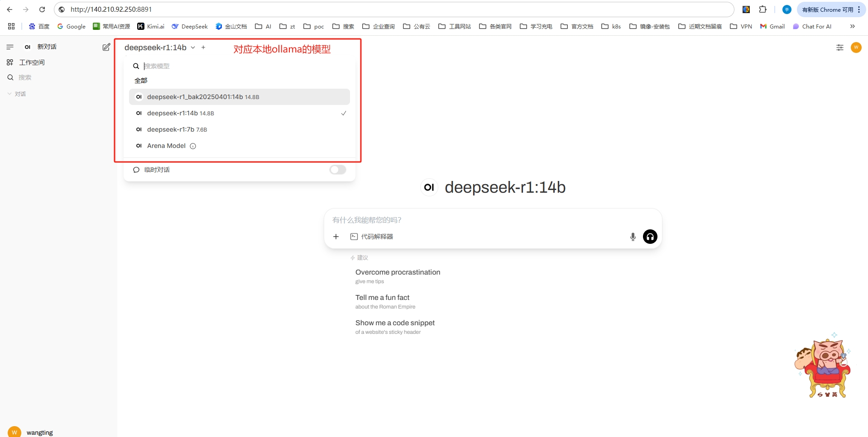Expand the 搜索 bookmark folder
Viewport: 868px width, 437px height.
tap(343, 26)
